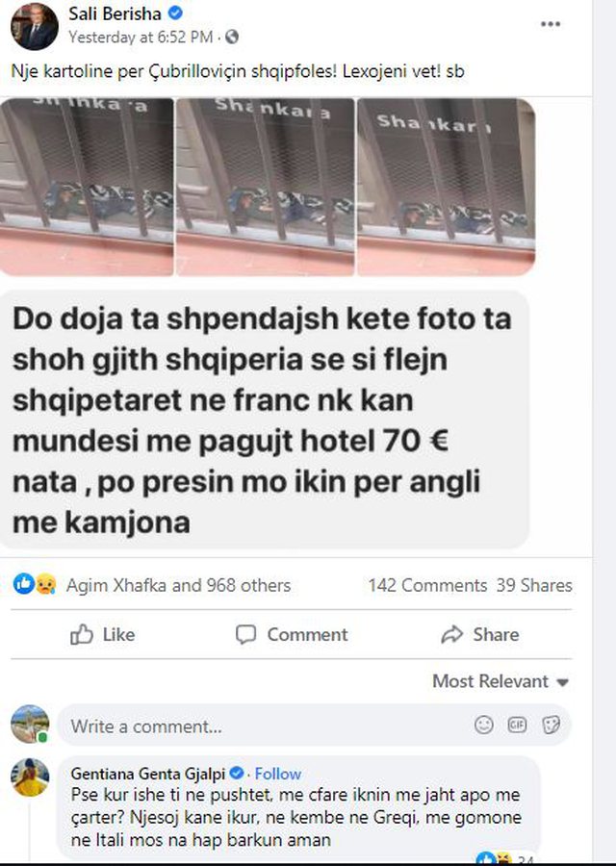The image size is (616, 866).
Task: Click the globe public audience icon
Action: (233, 37)
